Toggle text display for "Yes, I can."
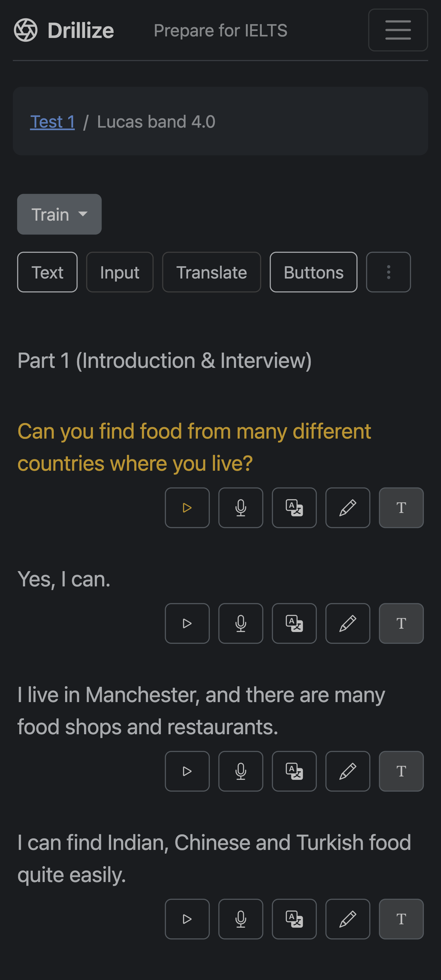 [x=401, y=623]
